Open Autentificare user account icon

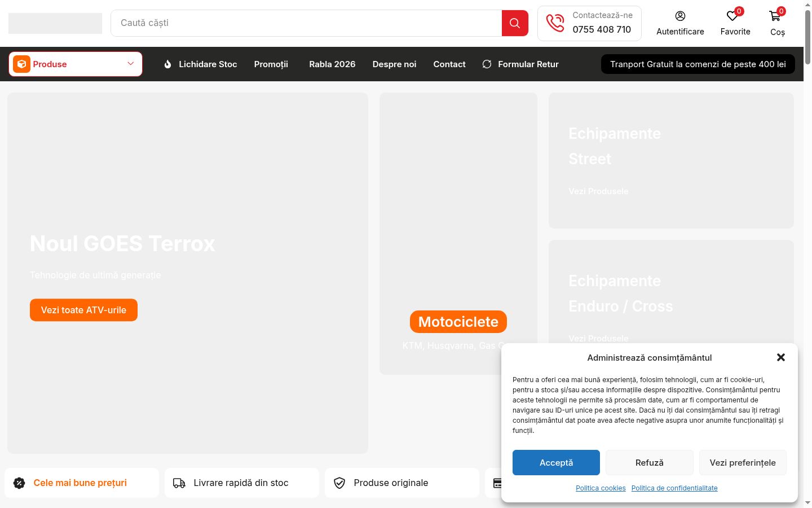(680, 16)
